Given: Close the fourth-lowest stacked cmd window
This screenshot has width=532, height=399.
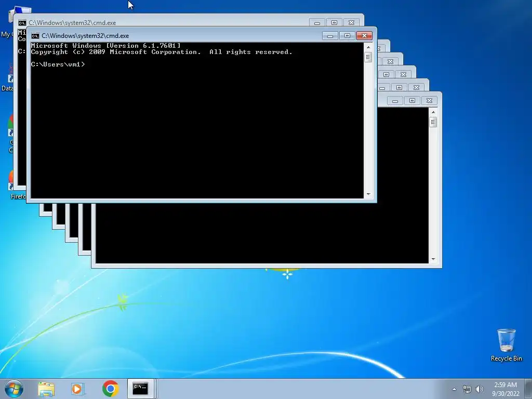Looking at the screenshot, I should click(x=391, y=62).
